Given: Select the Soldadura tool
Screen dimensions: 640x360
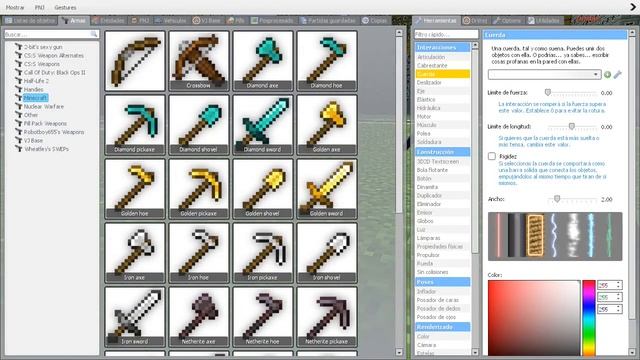Looking at the screenshot, I should click(x=442, y=142).
